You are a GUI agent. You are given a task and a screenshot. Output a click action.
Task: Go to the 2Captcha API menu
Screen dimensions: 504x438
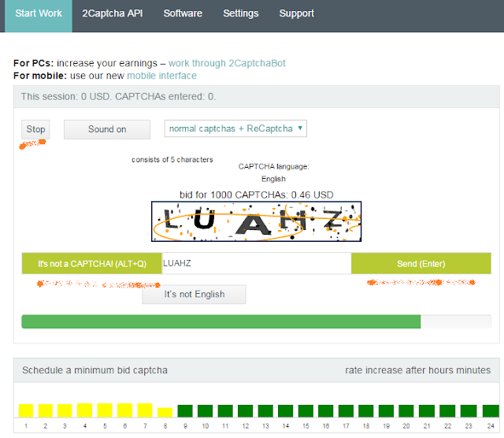pos(112,13)
